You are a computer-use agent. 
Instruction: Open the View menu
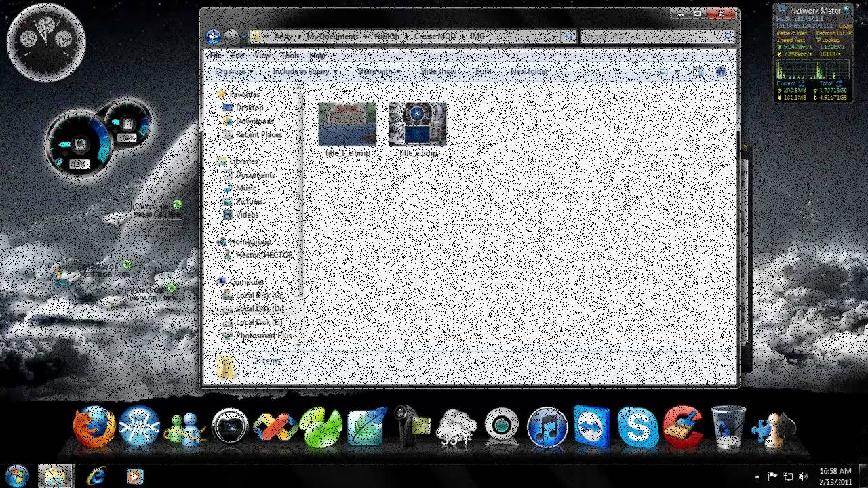(x=262, y=56)
